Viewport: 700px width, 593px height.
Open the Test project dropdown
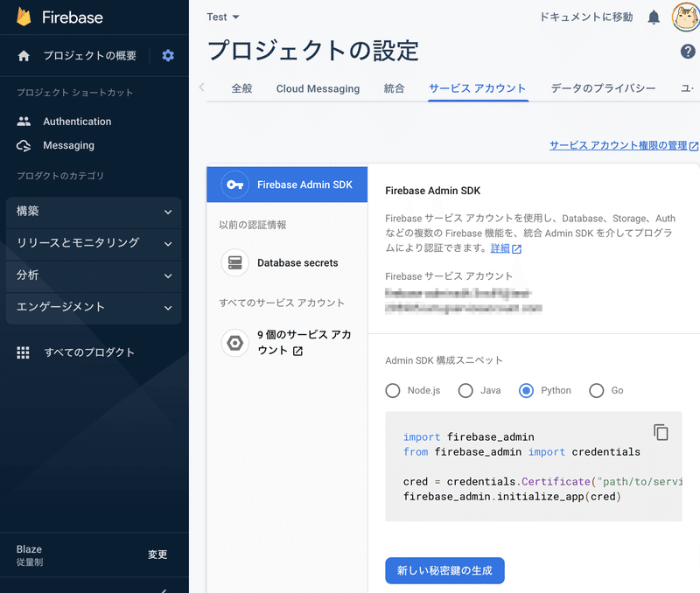pyautogui.click(x=223, y=17)
